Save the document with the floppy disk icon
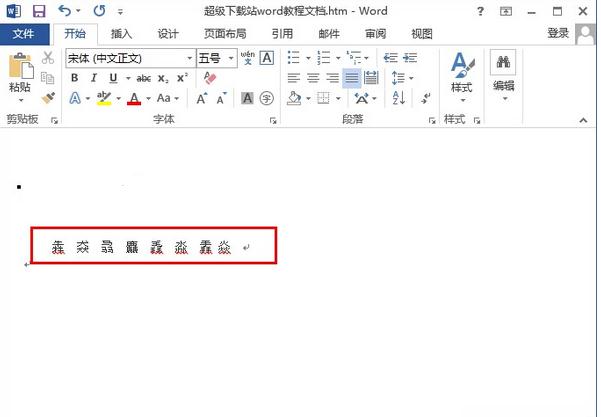This screenshot has height=417, width=601. tap(39, 11)
